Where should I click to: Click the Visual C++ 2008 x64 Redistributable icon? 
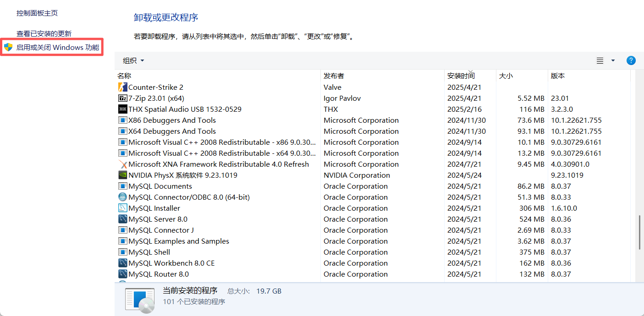coord(122,153)
